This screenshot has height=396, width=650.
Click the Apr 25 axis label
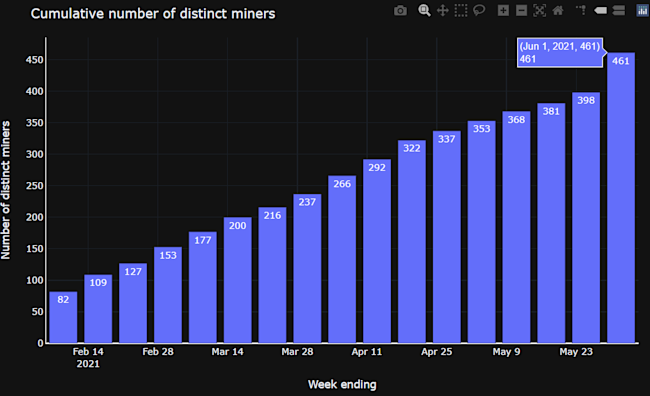pos(437,352)
